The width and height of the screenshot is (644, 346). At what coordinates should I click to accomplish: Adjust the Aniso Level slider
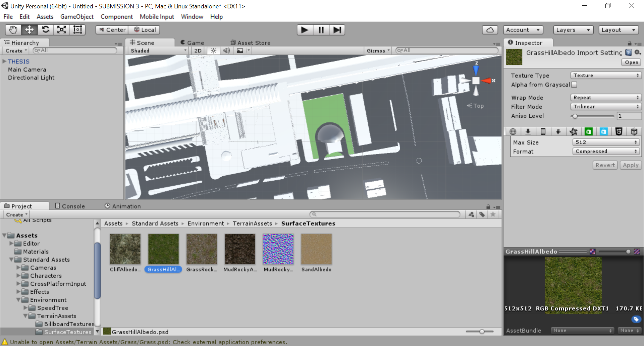576,116
